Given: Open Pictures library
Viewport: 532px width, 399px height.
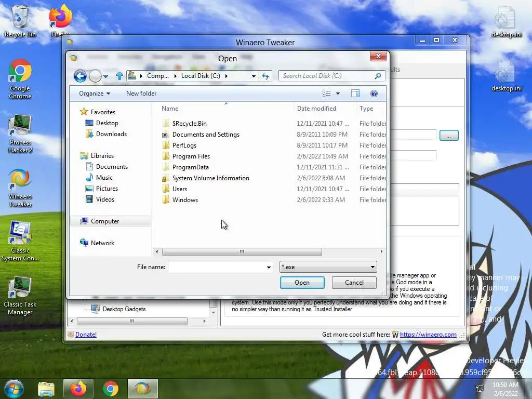Looking at the screenshot, I should [x=102, y=188].
